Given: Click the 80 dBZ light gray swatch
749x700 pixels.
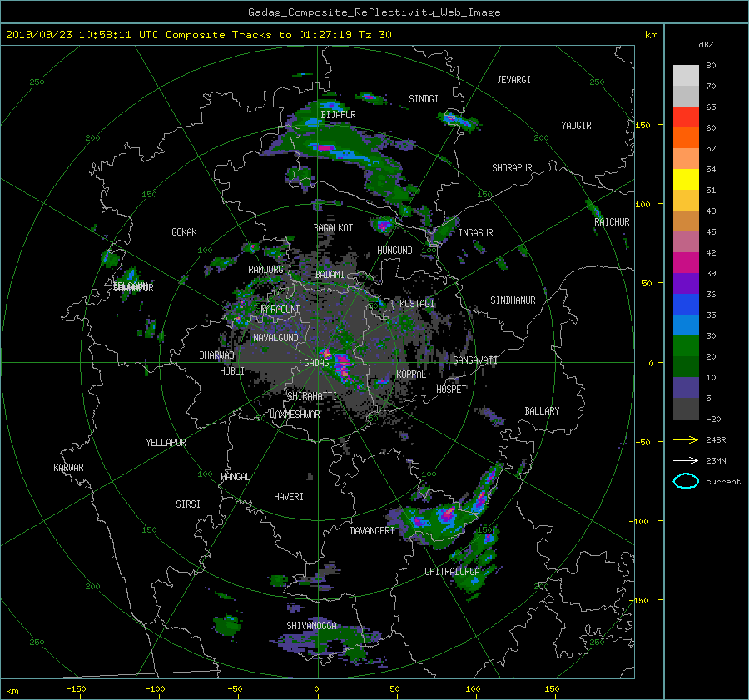Looking at the screenshot, I should pyautogui.click(x=686, y=75).
